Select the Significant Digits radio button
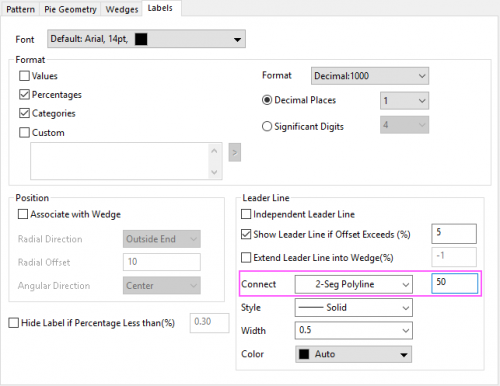Screen dimensions: 500x386 (x=267, y=126)
